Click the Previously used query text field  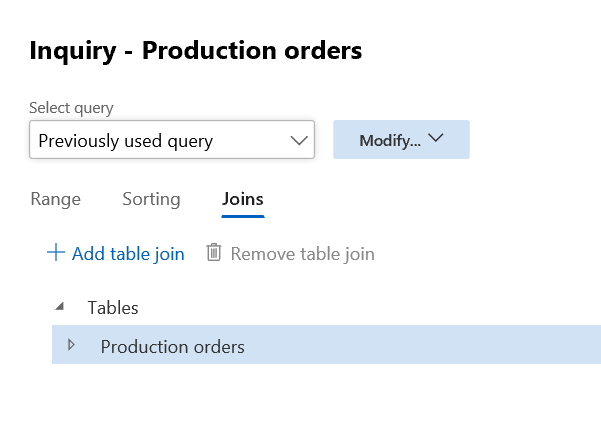[x=150, y=141]
